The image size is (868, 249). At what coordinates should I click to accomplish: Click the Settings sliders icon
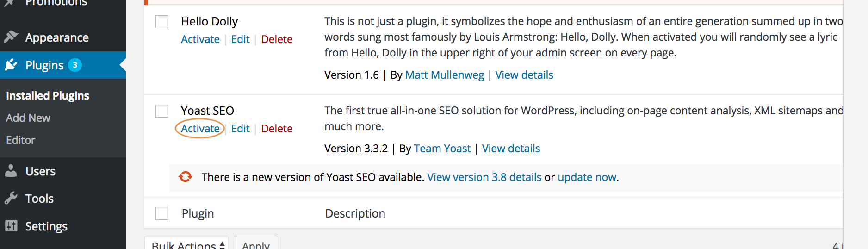11,226
